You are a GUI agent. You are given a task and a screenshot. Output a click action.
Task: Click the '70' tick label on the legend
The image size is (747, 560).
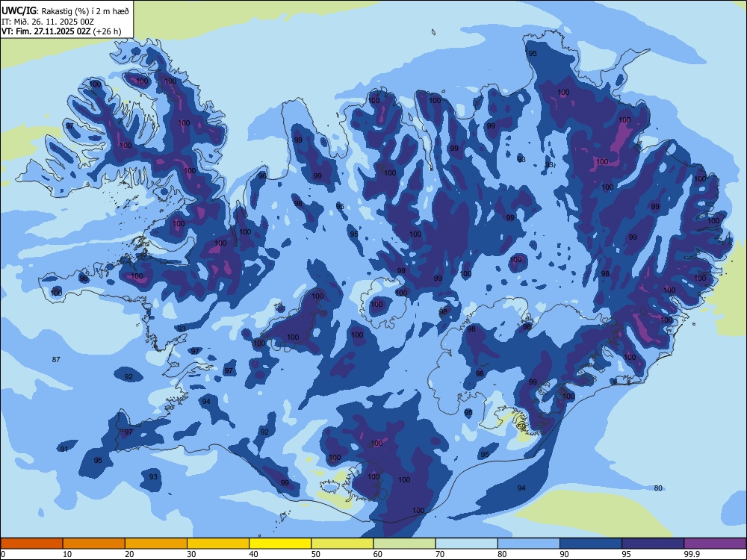pos(440,554)
